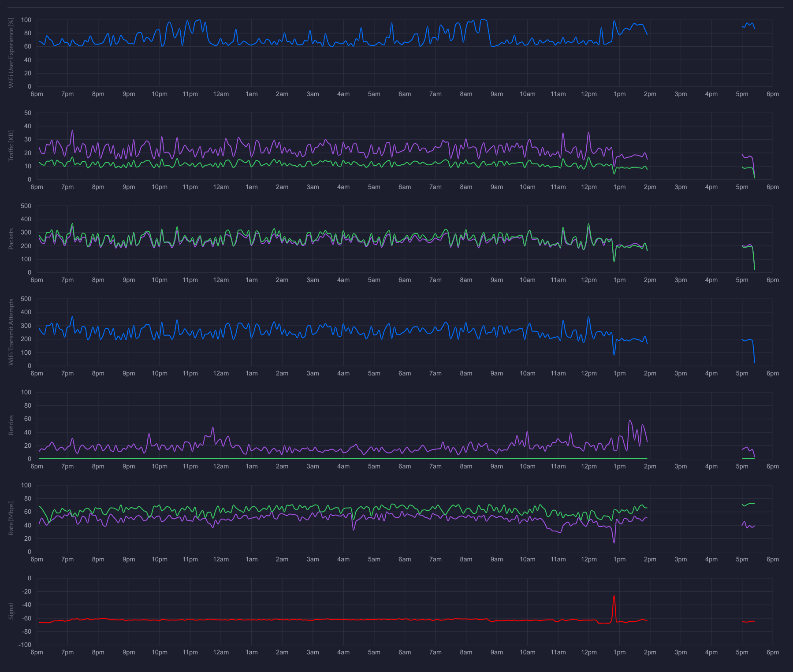Click the 100 value on Retries y-axis
The height and width of the screenshot is (672, 793).
click(26, 392)
